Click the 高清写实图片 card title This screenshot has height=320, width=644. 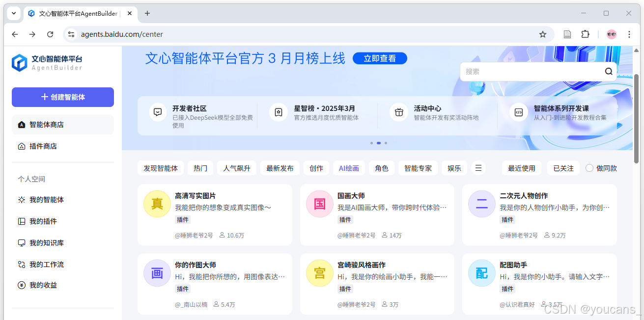196,196
